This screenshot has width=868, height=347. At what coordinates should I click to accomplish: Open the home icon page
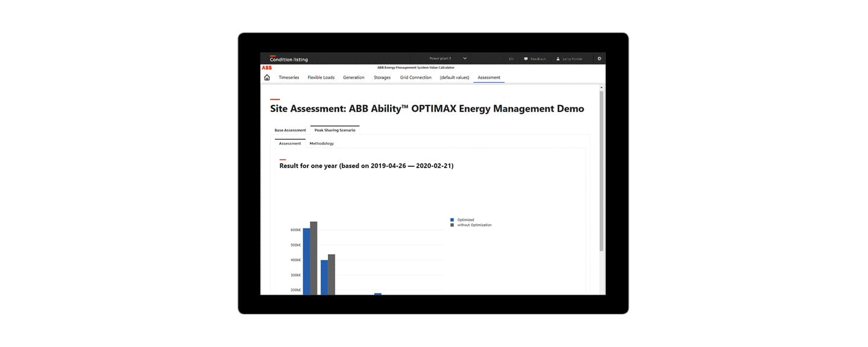[x=267, y=77]
